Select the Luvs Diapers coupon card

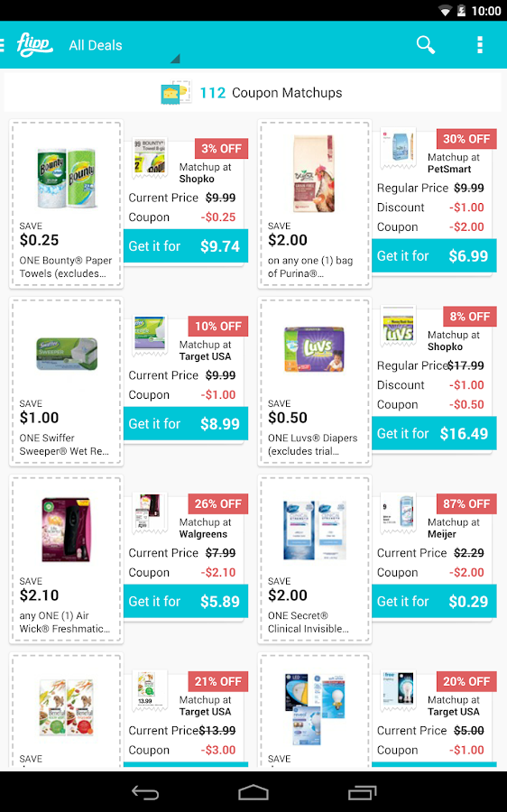315,382
